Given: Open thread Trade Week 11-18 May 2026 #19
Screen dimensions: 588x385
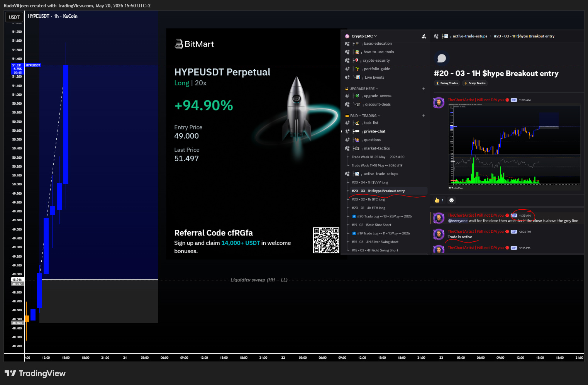Looking at the screenshot, I should [x=377, y=166].
